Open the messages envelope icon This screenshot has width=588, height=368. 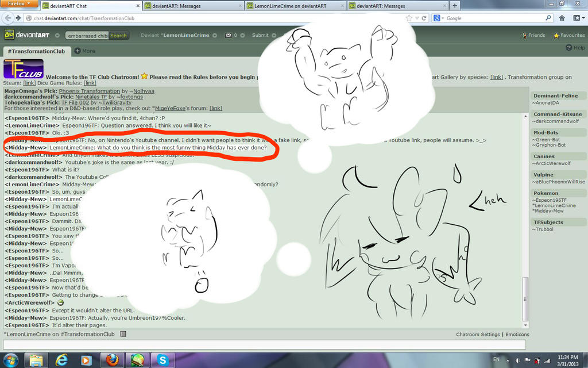[228, 35]
